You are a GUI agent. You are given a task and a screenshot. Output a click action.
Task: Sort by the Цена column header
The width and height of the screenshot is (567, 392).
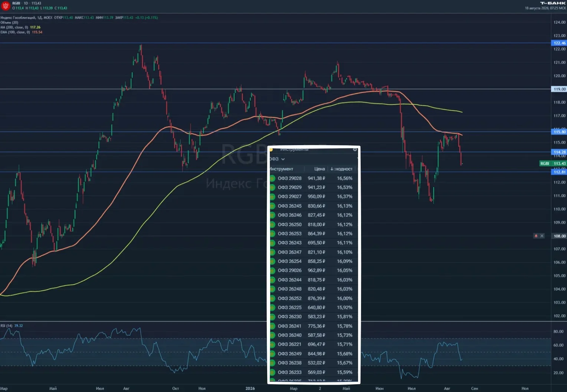(319, 169)
